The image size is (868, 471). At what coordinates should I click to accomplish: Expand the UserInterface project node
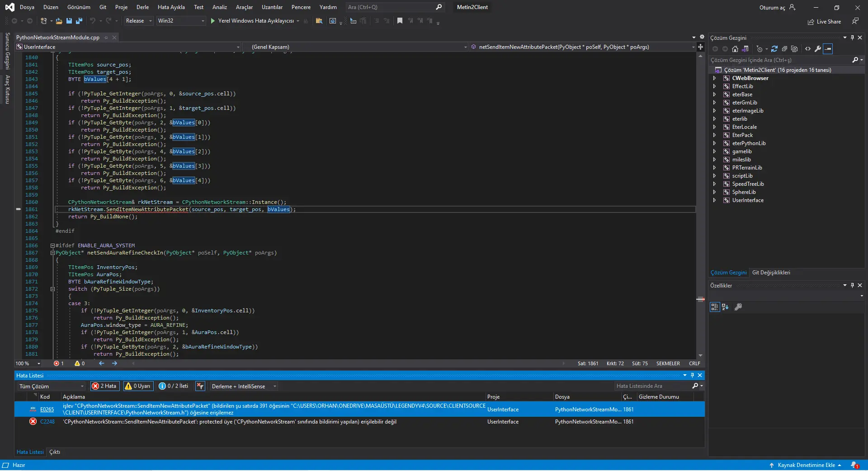coord(714,200)
